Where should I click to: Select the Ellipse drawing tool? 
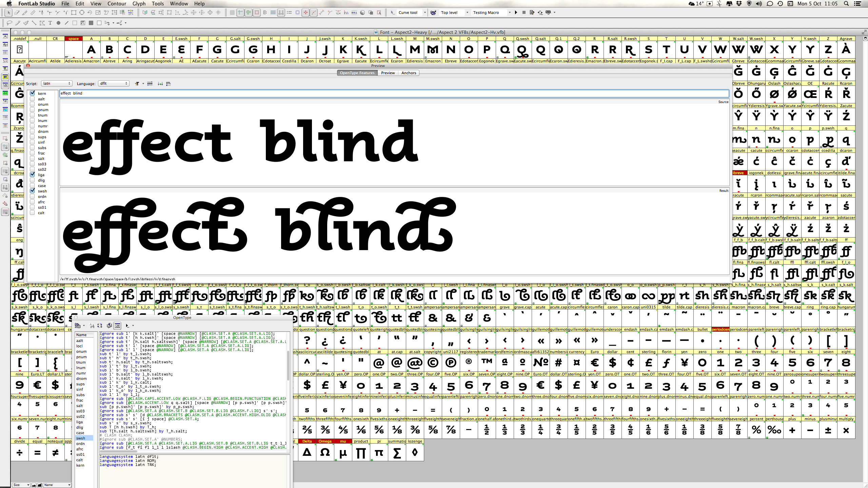[x=58, y=23]
